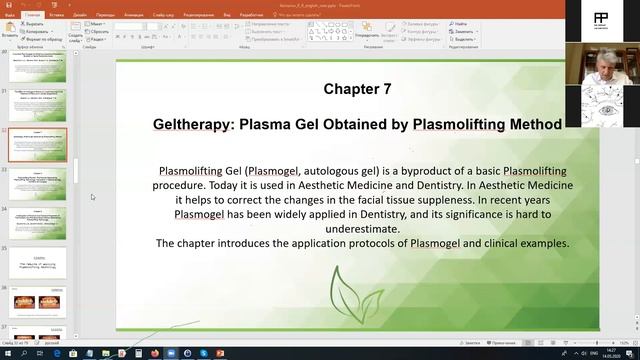The height and width of the screenshot is (360, 640).
Task: Switch to the Transitions (Переходы) tab
Action: [105, 15]
